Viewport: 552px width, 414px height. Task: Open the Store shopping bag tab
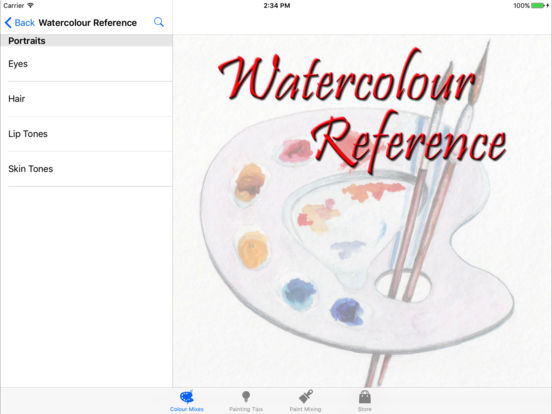[365, 401]
